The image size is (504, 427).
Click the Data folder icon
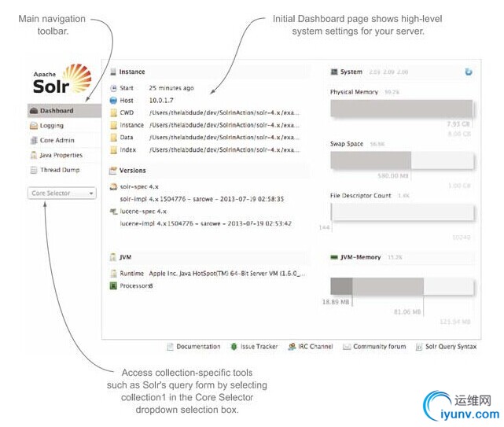(x=113, y=138)
